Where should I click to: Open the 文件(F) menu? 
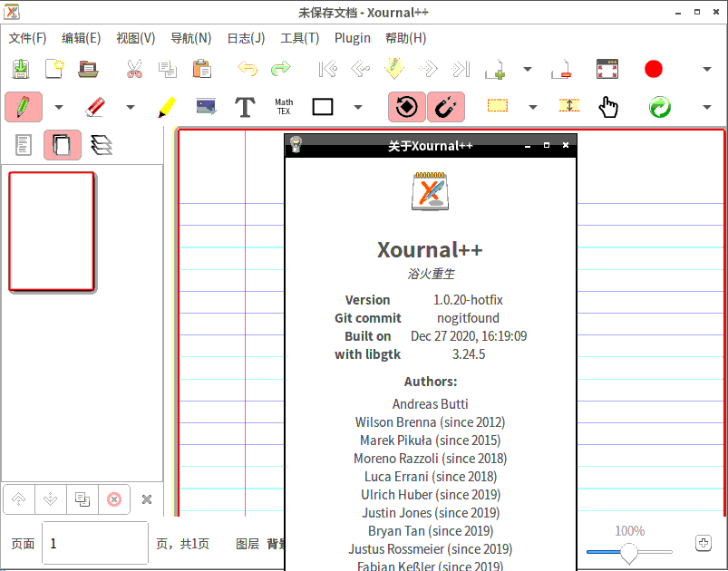point(27,38)
